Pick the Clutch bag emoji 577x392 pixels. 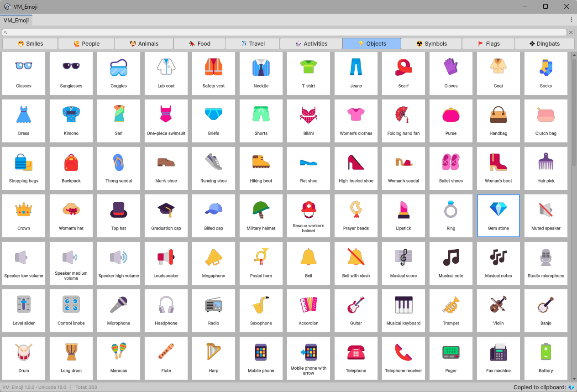[x=546, y=121]
